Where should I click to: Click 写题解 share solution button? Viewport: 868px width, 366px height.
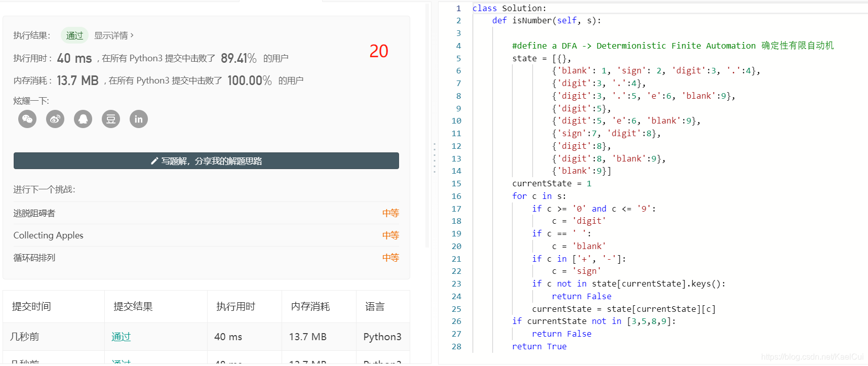[x=206, y=161]
